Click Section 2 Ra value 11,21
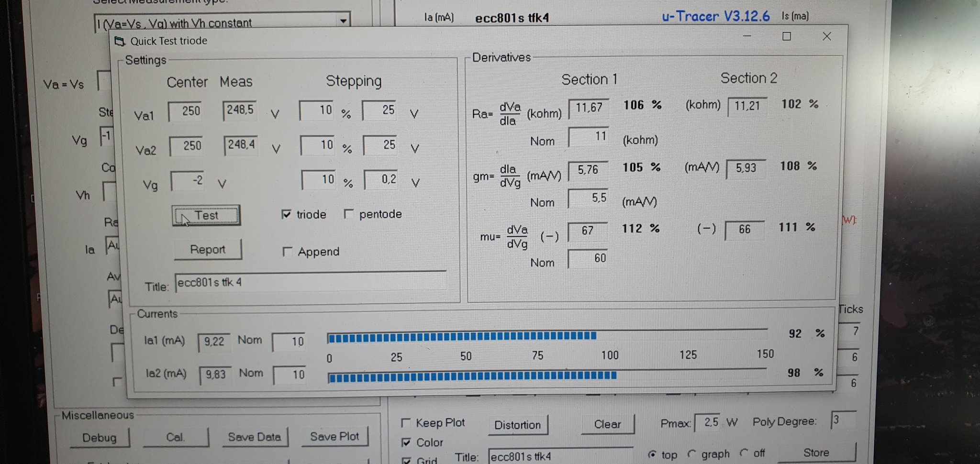This screenshot has height=464, width=980. [x=747, y=107]
